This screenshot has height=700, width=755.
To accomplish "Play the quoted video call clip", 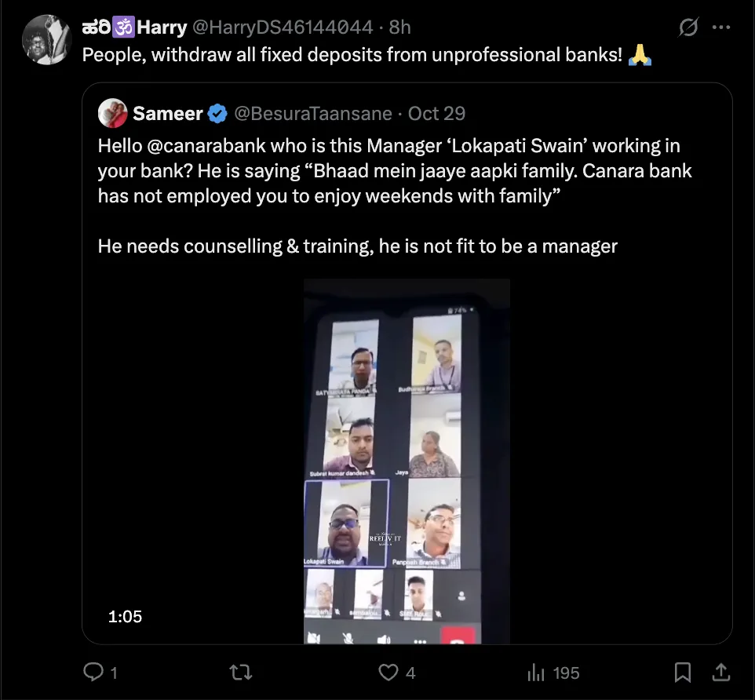I will click(407, 461).
